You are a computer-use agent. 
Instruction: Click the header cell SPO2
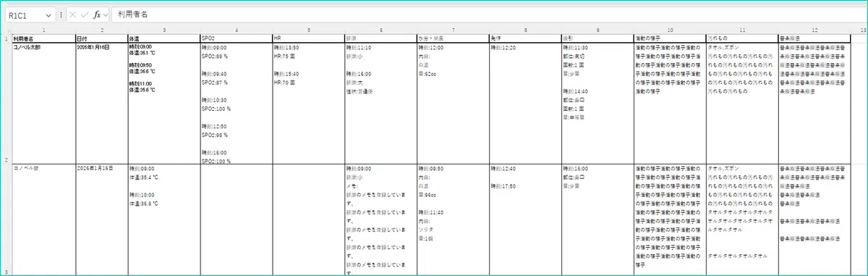click(237, 38)
